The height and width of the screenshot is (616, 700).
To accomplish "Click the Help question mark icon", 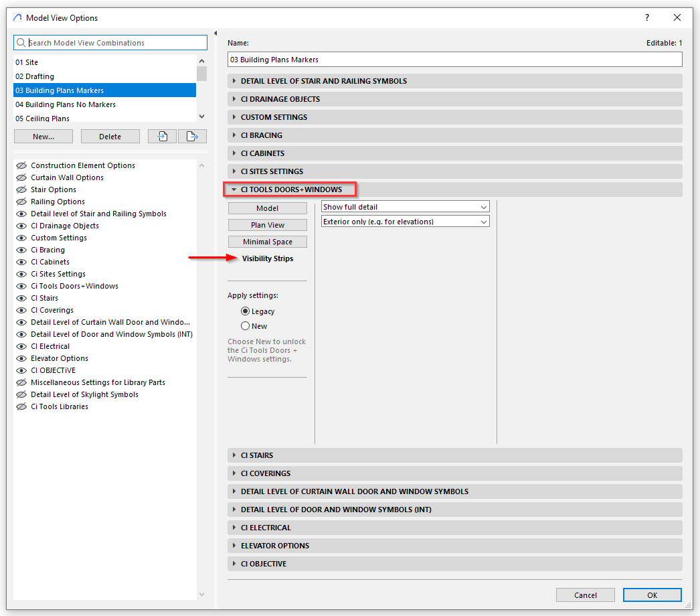I will 646,18.
